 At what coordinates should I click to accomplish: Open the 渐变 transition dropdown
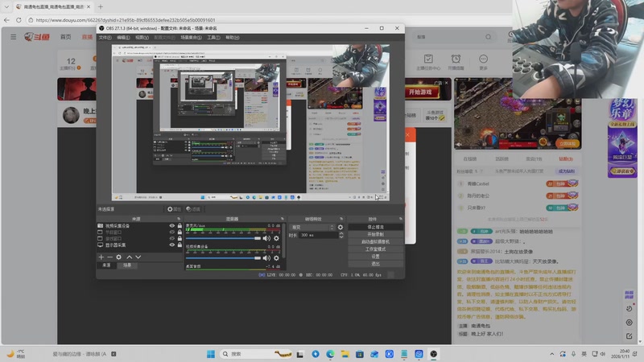(312, 228)
